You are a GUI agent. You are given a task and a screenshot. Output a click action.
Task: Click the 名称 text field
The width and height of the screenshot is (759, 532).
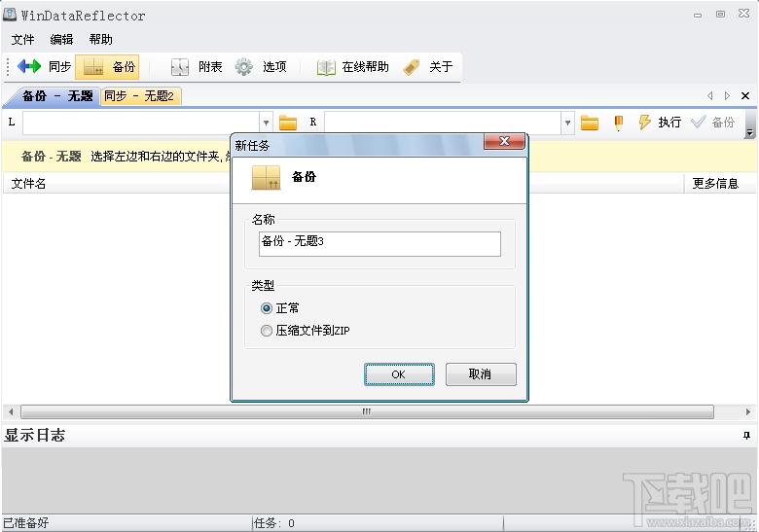pyautogui.click(x=379, y=244)
